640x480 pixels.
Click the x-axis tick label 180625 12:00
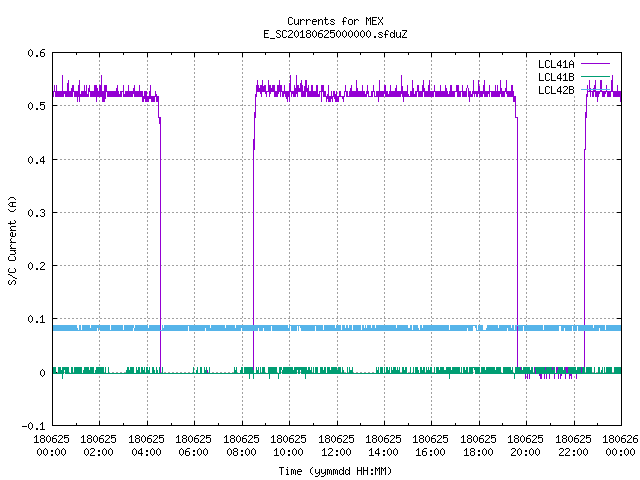click(x=336, y=446)
